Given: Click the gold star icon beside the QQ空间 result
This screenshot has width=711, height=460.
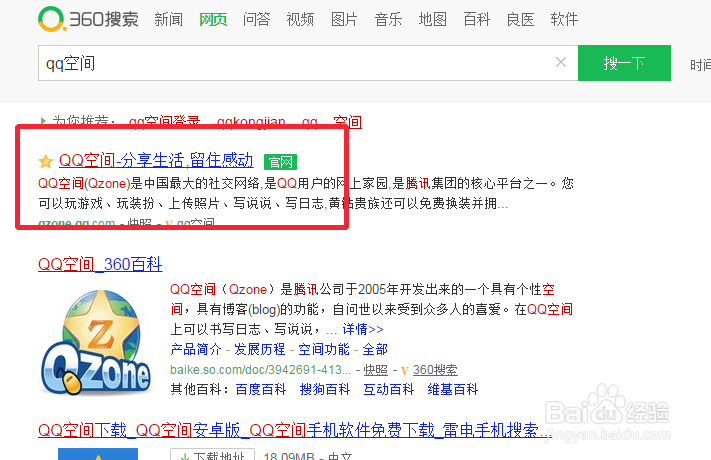Looking at the screenshot, I should click(46, 161).
